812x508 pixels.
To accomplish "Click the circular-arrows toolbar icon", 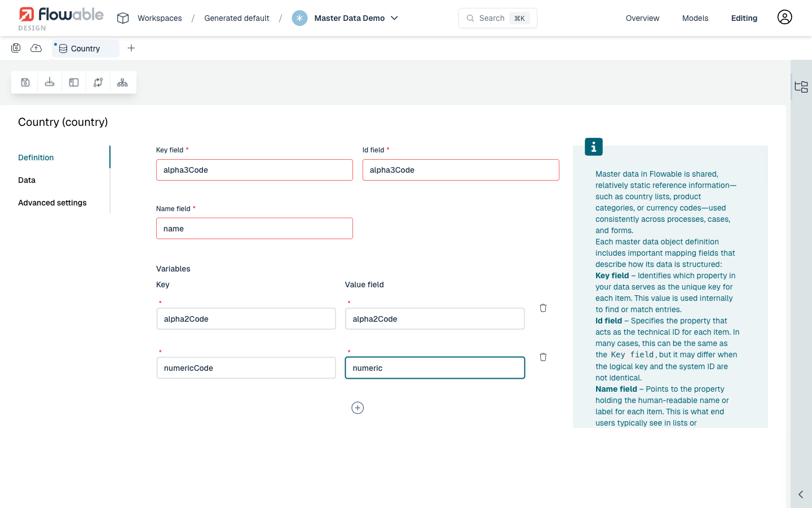I will [x=98, y=82].
